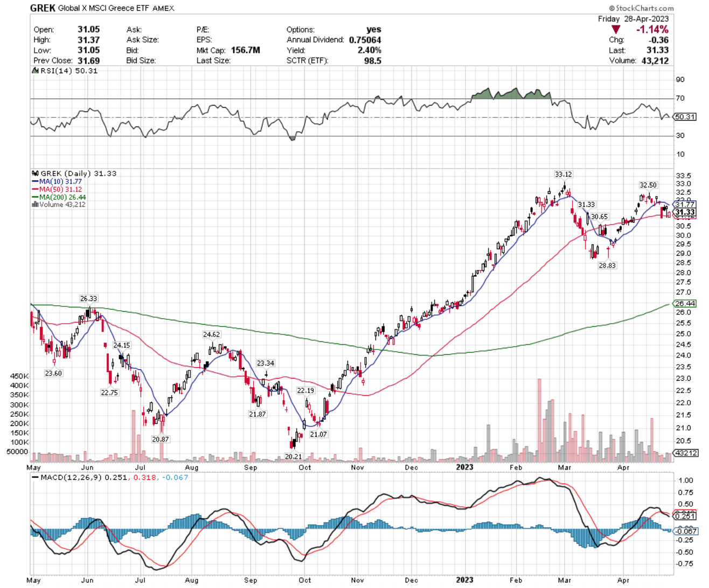Click the Chg -0.36 value

pyautogui.click(x=659, y=40)
